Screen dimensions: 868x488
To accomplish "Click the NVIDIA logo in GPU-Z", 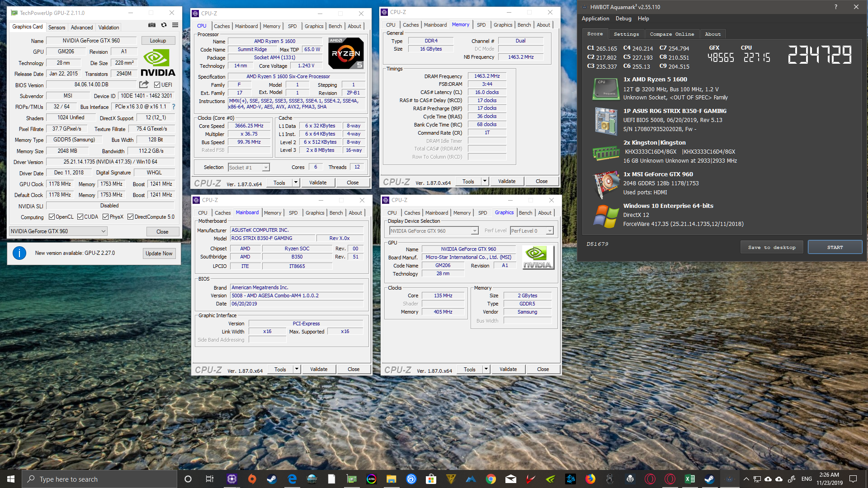I will pyautogui.click(x=158, y=63).
